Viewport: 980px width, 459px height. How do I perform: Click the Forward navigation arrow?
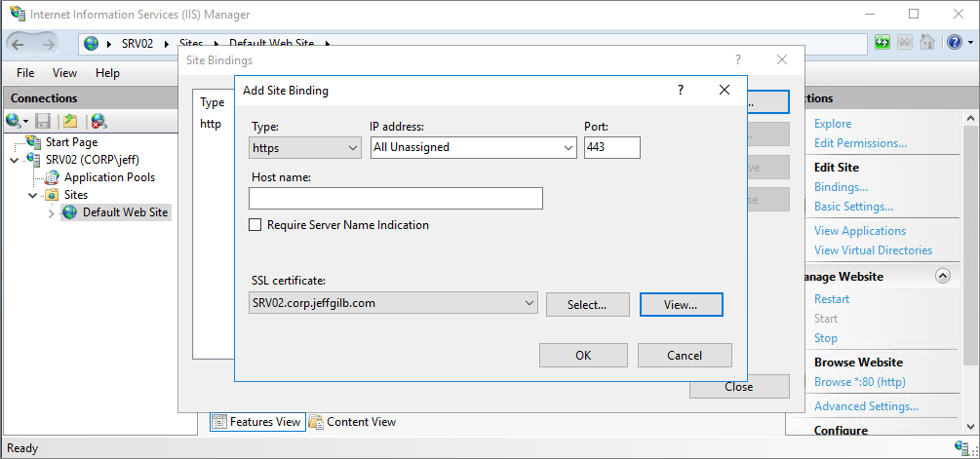(x=47, y=43)
